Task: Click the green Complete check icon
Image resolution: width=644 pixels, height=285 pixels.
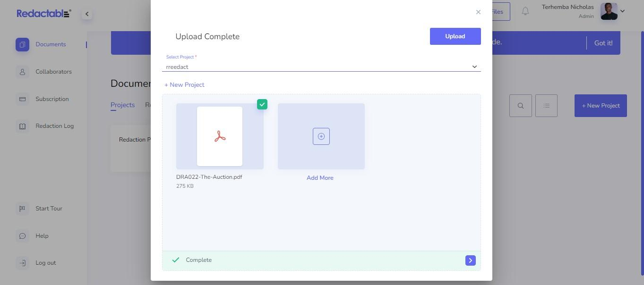Action: coord(175,260)
